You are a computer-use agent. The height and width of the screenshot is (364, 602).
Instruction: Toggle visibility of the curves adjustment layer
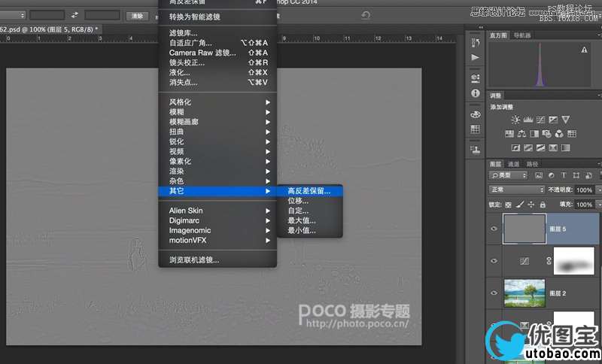click(494, 260)
